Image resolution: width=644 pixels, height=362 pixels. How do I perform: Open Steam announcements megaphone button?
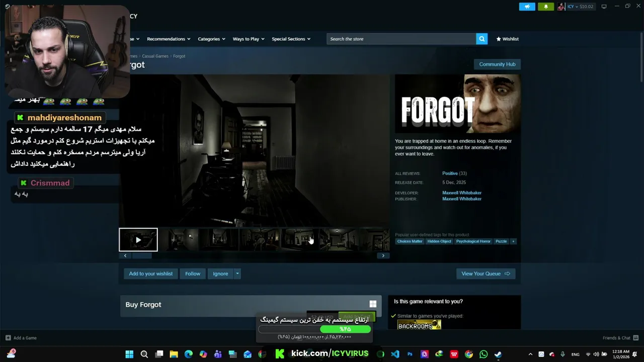pyautogui.click(x=527, y=7)
